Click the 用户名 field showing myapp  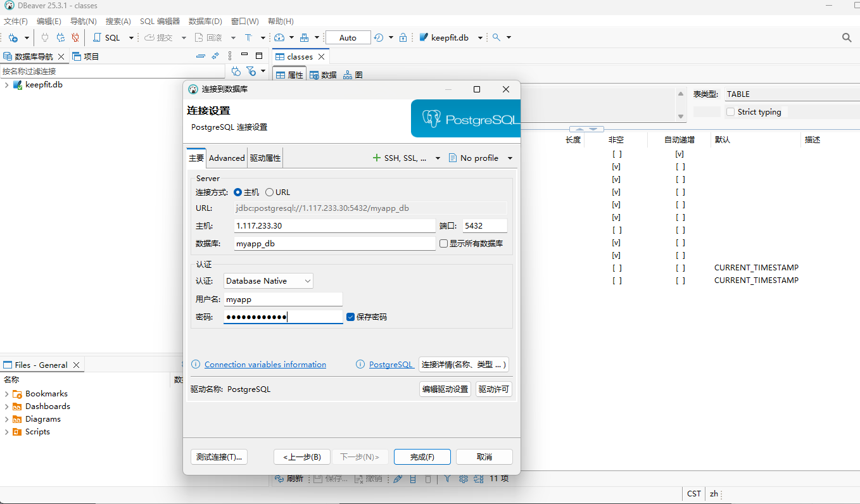pos(283,299)
